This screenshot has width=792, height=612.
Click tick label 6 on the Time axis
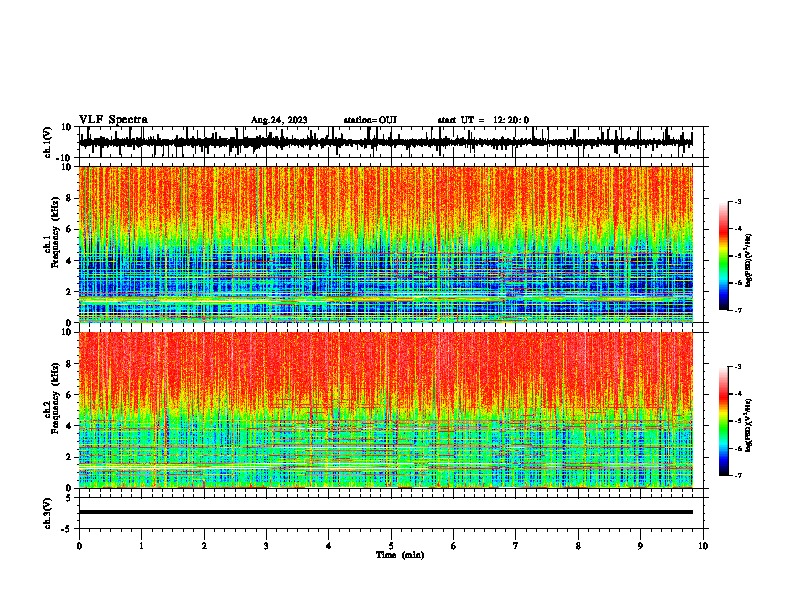pos(453,546)
